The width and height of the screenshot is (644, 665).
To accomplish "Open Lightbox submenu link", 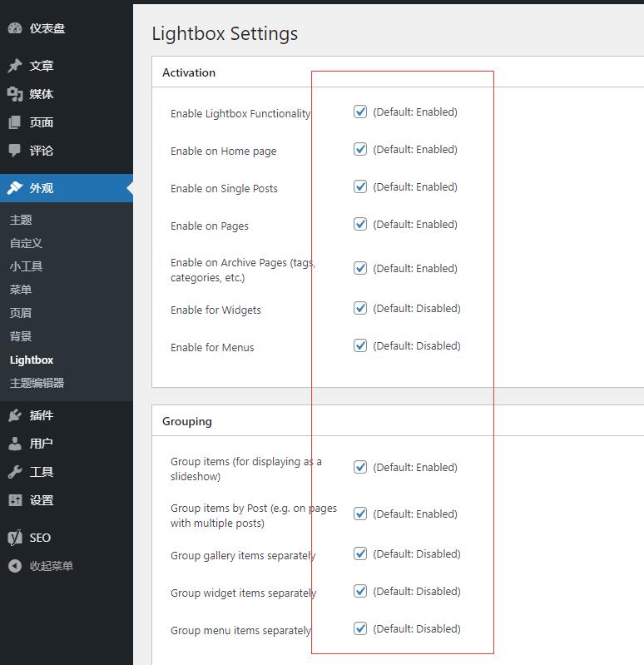I will click(32, 360).
